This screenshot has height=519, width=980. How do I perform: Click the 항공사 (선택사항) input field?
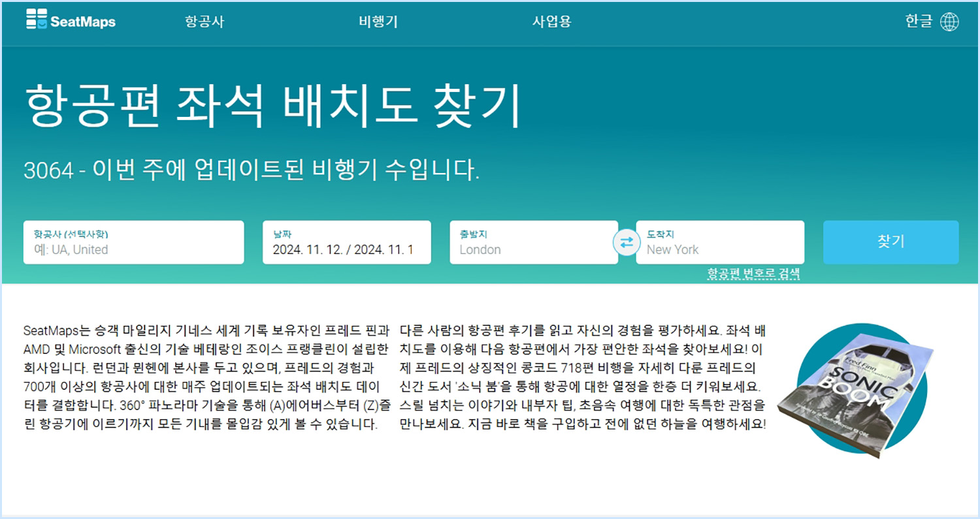pyautogui.click(x=134, y=242)
